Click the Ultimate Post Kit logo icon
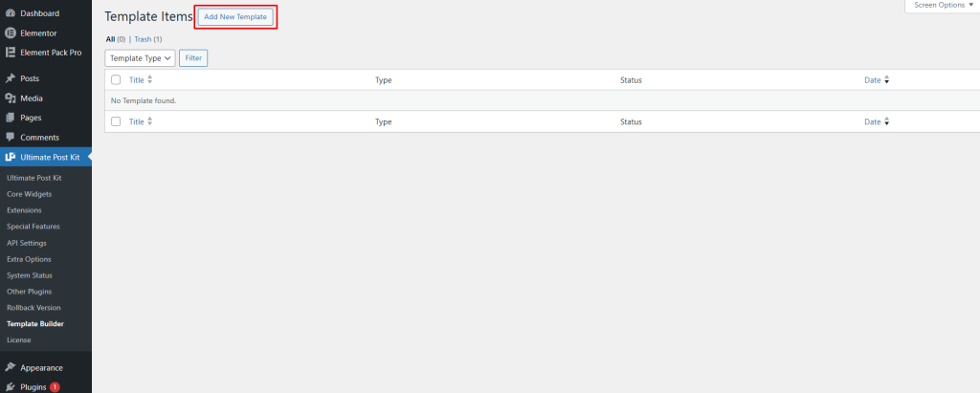 [10, 157]
